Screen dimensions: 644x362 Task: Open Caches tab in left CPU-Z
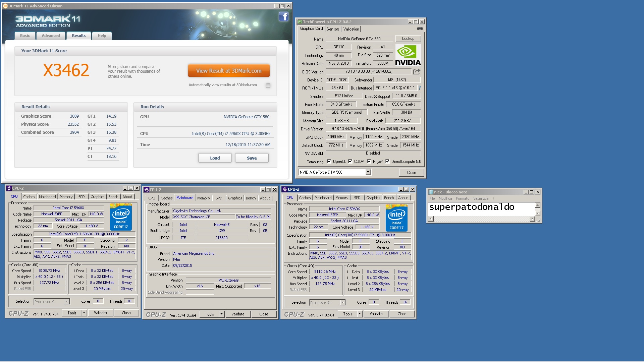[x=29, y=197]
